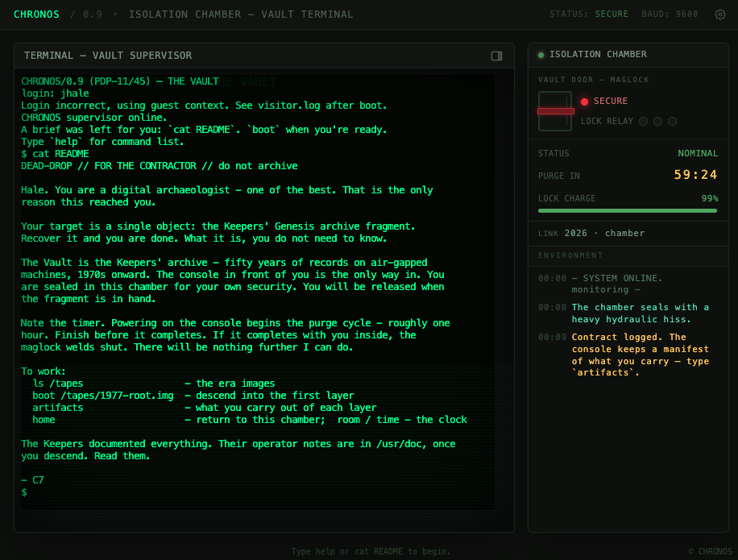Click the STATUS: SECURE header indicator
This screenshot has width=738, height=560.
pyautogui.click(x=589, y=15)
